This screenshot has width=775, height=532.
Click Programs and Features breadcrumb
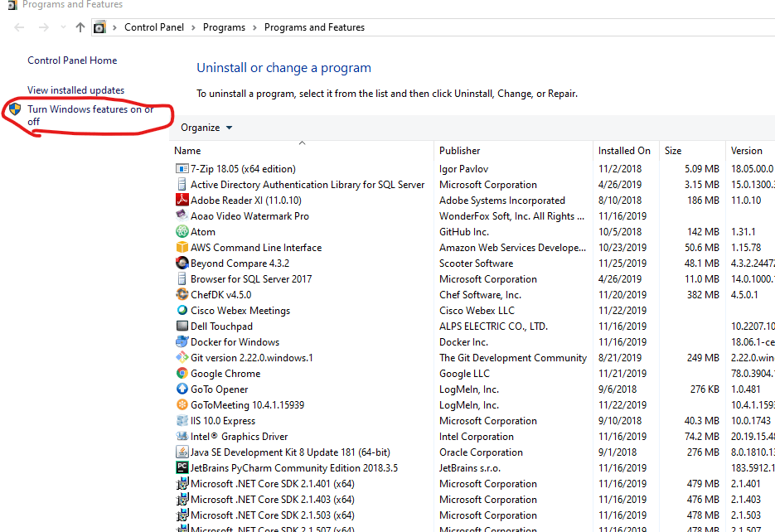pos(314,27)
